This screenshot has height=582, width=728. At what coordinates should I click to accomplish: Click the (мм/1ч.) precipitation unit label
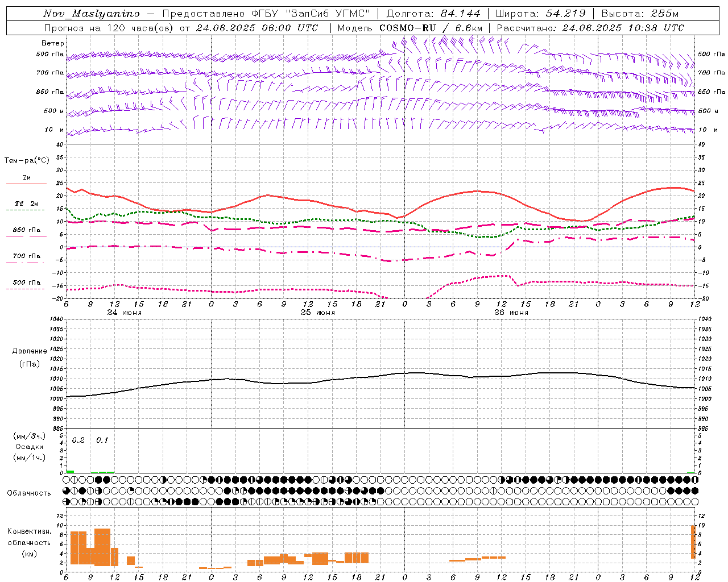pyautogui.click(x=29, y=457)
